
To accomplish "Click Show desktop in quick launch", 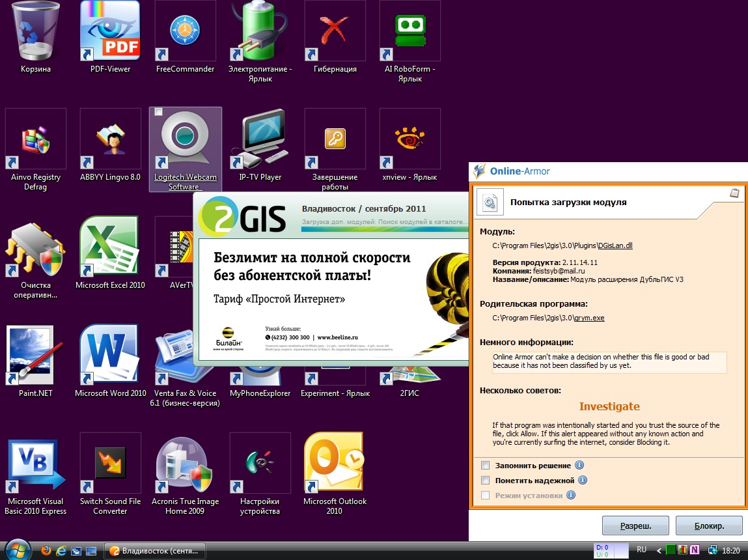I will 91,551.
